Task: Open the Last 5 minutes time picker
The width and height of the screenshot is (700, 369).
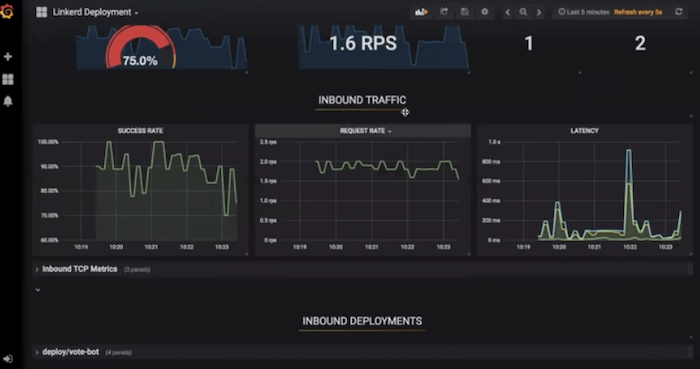Action: [x=583, y=12]
